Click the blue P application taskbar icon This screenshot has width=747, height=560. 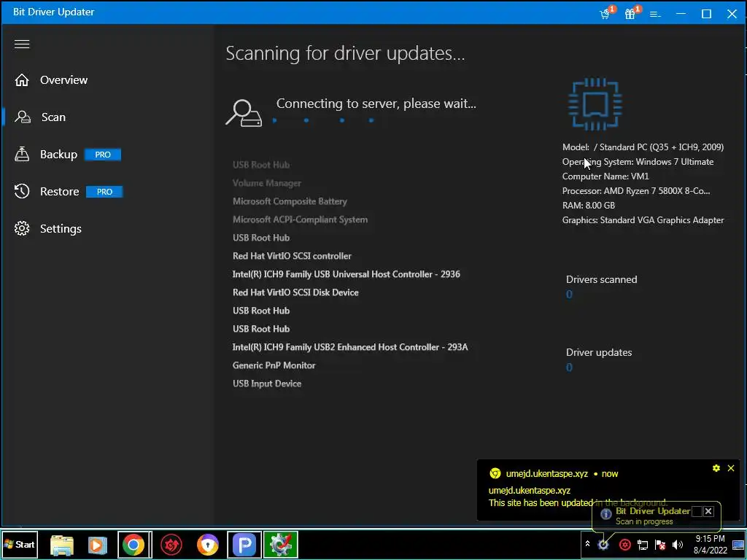point(244,545)
